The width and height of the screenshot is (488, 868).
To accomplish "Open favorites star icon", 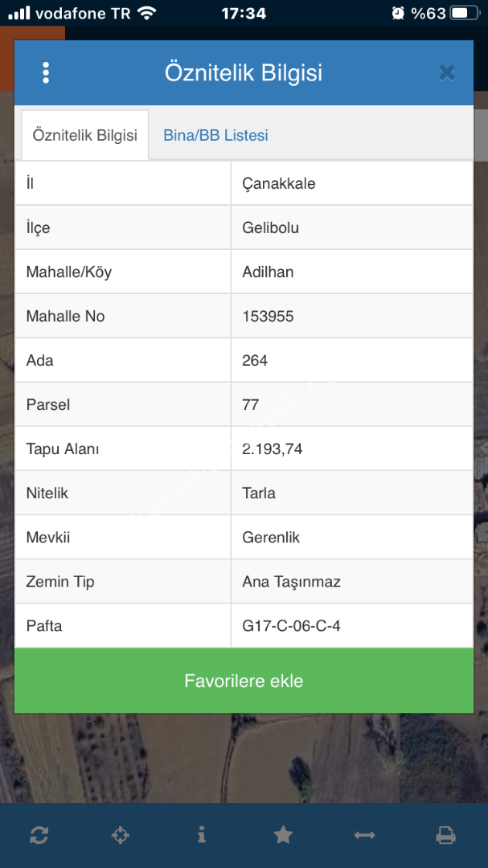I will click(x=283, y=835).
